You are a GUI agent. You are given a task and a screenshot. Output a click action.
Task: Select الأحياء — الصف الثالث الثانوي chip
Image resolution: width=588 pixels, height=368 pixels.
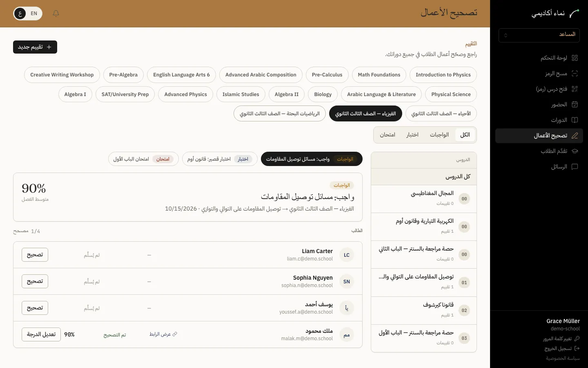pyautogui.click(x=441, y=114)
